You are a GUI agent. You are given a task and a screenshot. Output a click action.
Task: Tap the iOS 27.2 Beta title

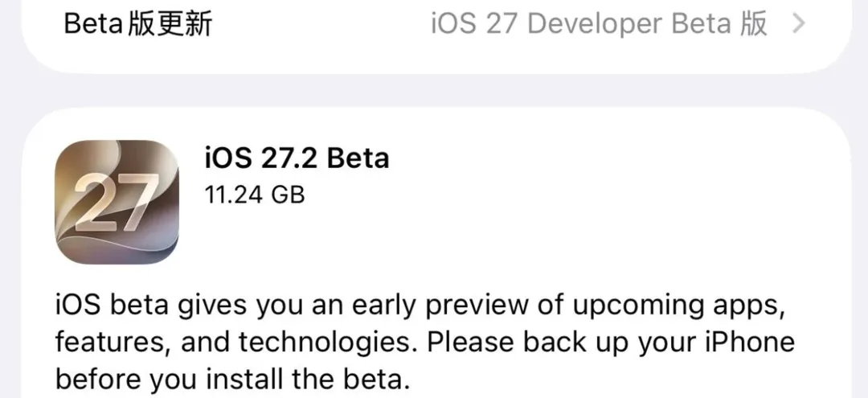[x=297, y=158]
